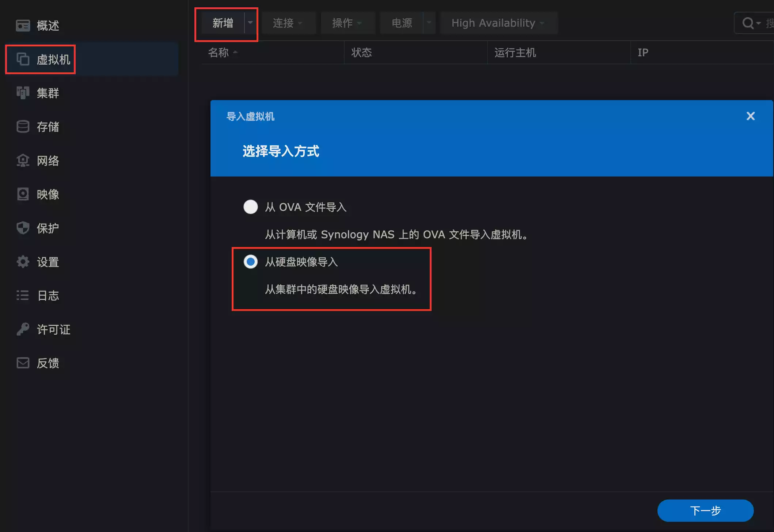This screenshot has width=774, height=532.
Task: Select the 从 OVA 文件导入 radio button
Action: click(x=250, y=207)
